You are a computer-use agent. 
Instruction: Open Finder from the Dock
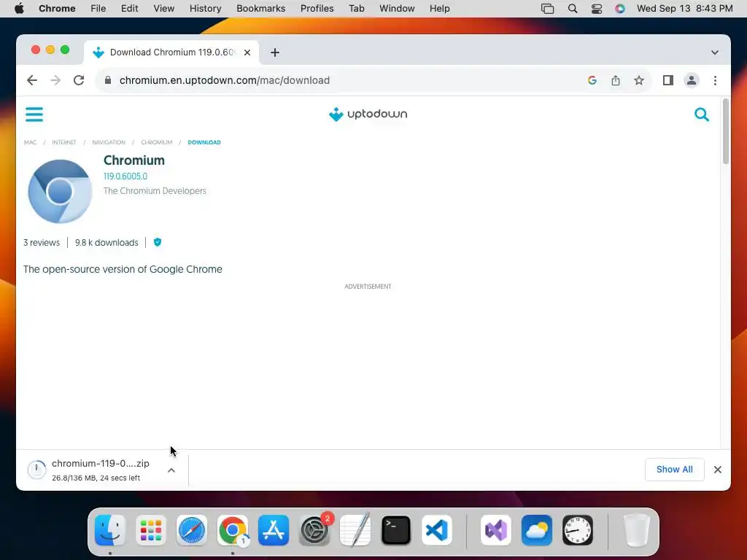point(110,531)
